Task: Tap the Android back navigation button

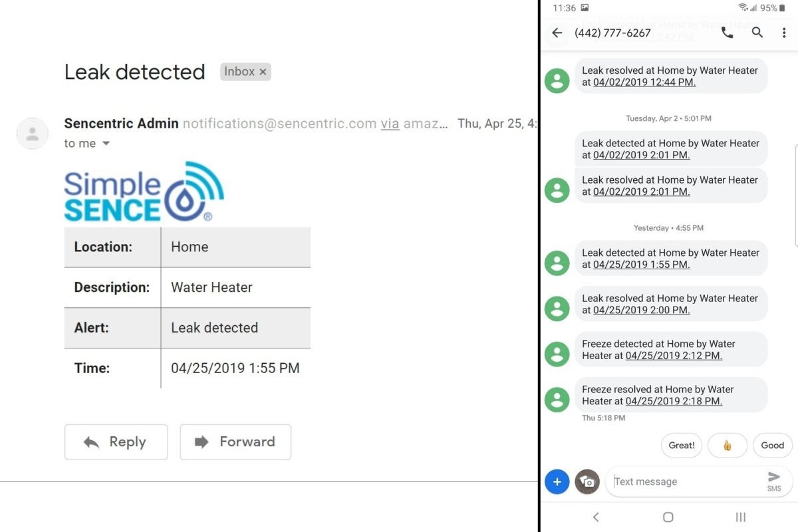Action: click(x=596, y=517)
